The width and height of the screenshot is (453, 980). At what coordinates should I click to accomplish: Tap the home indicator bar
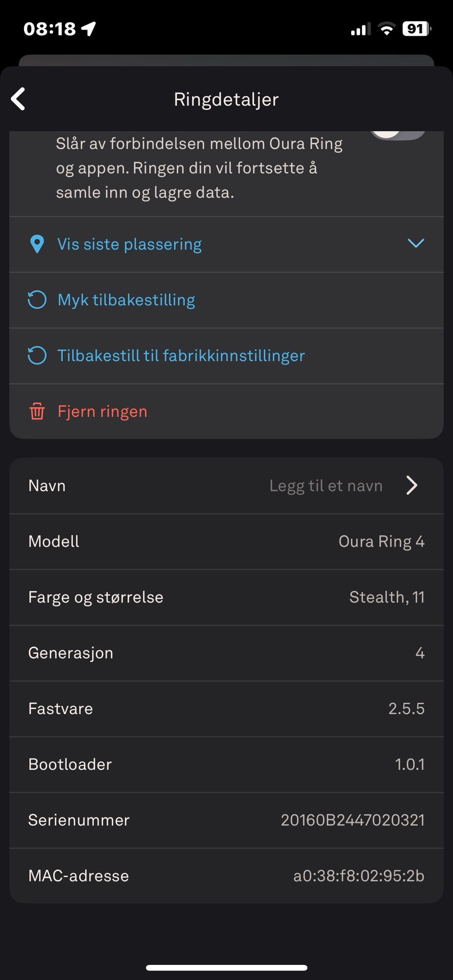(226, 968)
